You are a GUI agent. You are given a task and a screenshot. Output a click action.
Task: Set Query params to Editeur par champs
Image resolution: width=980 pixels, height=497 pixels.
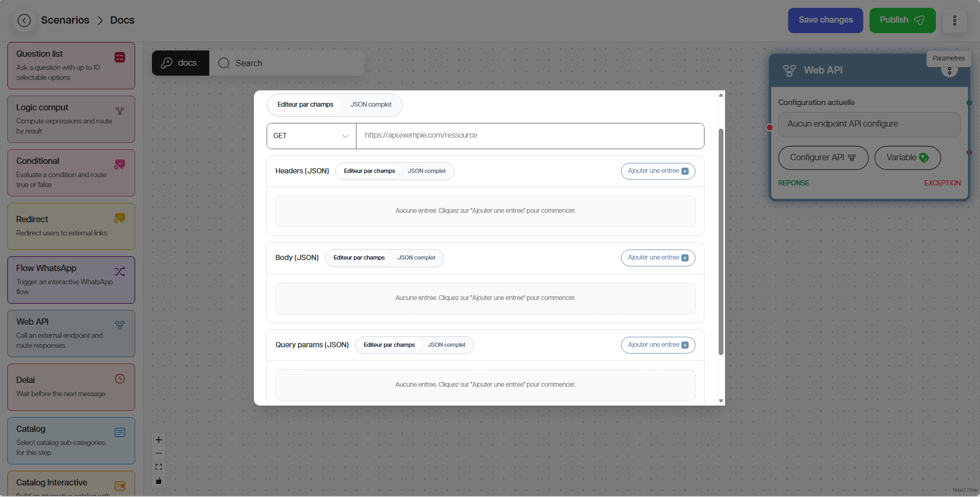tap(389, 345)
